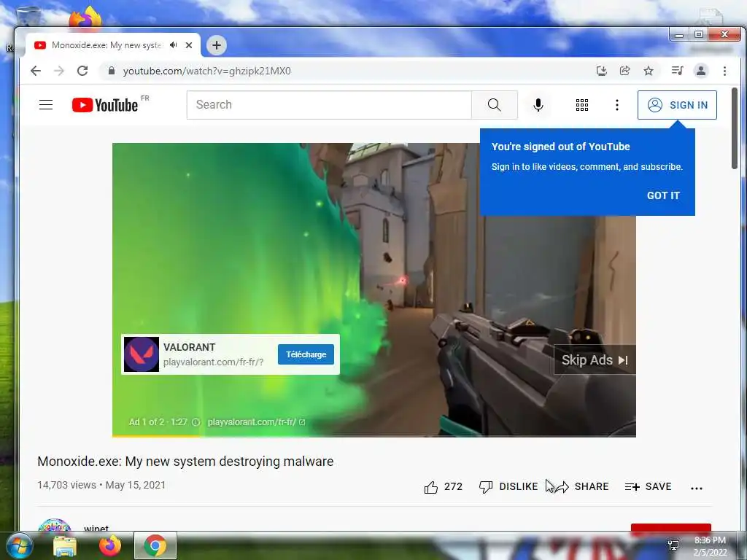The width and height of the screenshot is (747, 560).
Task: Close the Monoxide.exe tab
Action: click(x=189, y=45)
